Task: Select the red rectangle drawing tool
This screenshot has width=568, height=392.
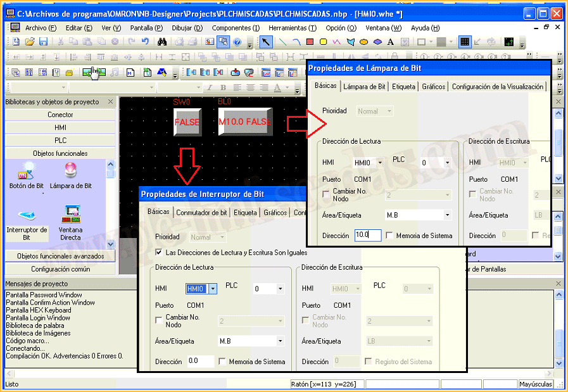Action: coord(310,42)
